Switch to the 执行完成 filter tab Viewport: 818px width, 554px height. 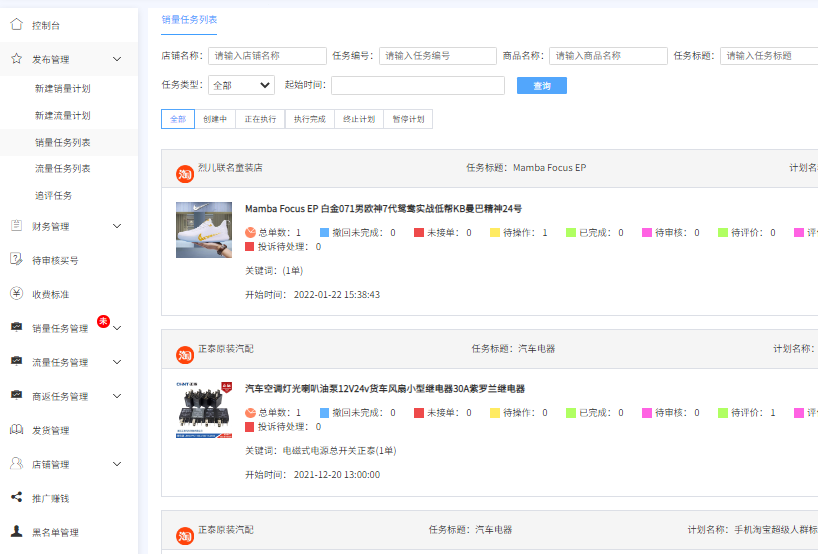click(309, 119)
